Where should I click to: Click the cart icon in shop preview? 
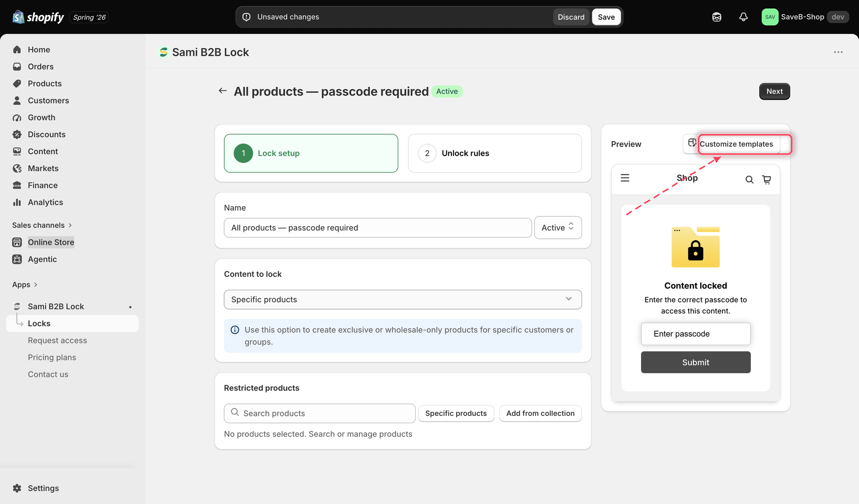tap(766, 180)
